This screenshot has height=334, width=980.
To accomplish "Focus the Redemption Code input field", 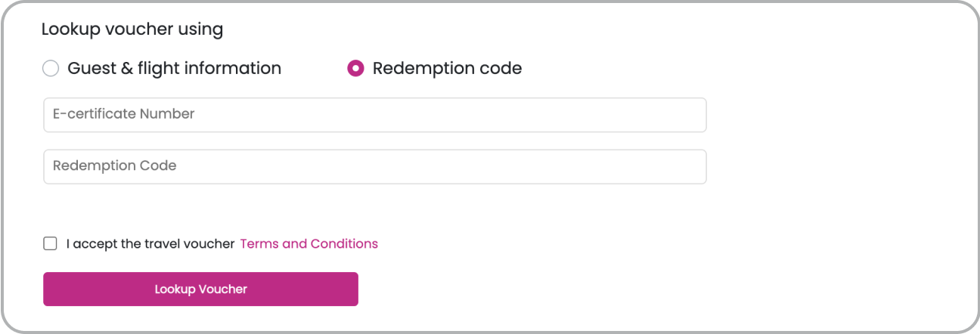I will [x=374, y=166].
